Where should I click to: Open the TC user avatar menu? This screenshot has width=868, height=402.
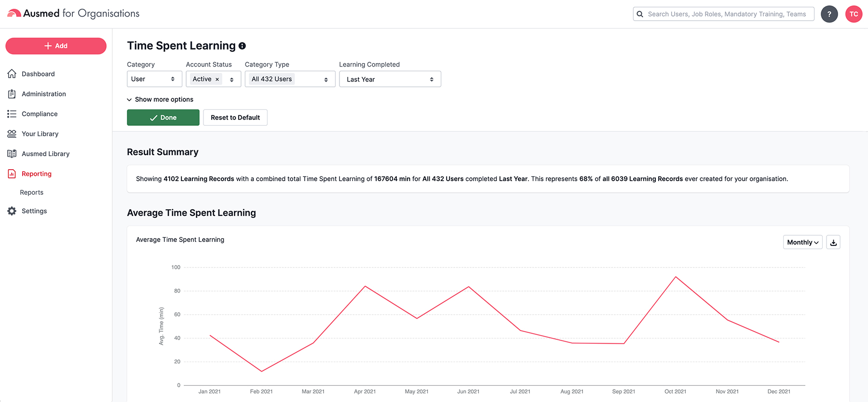point(854,14)
